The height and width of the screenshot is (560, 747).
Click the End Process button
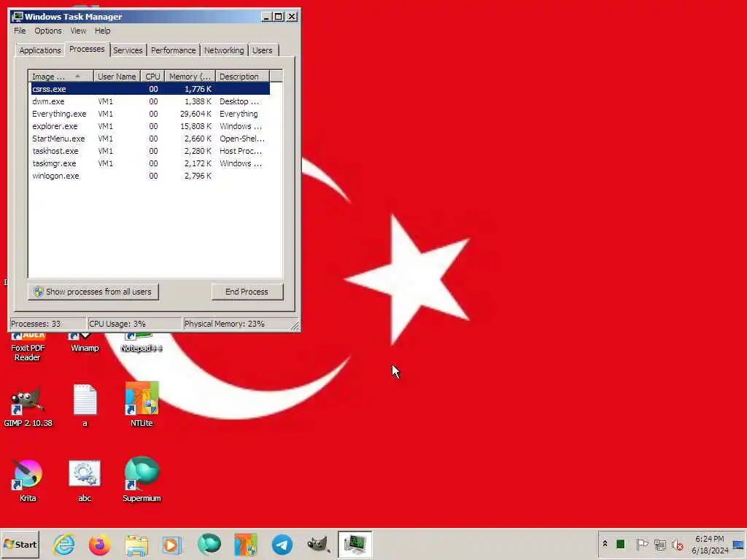[247, 292]
